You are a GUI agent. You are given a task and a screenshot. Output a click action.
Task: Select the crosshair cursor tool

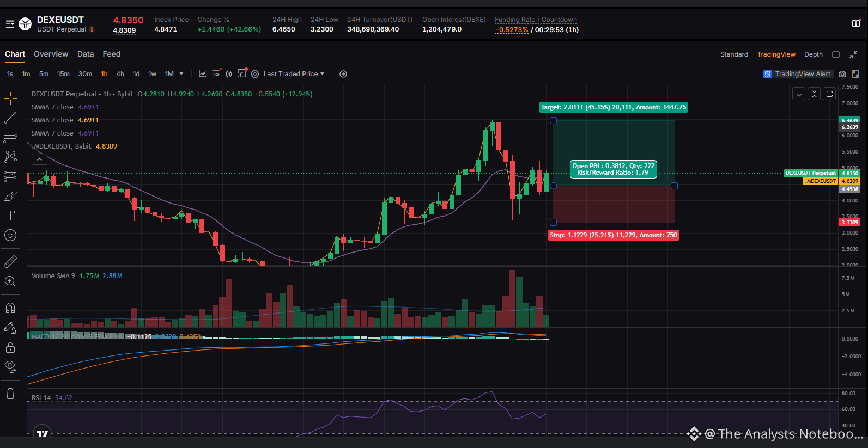coord(10,98)
